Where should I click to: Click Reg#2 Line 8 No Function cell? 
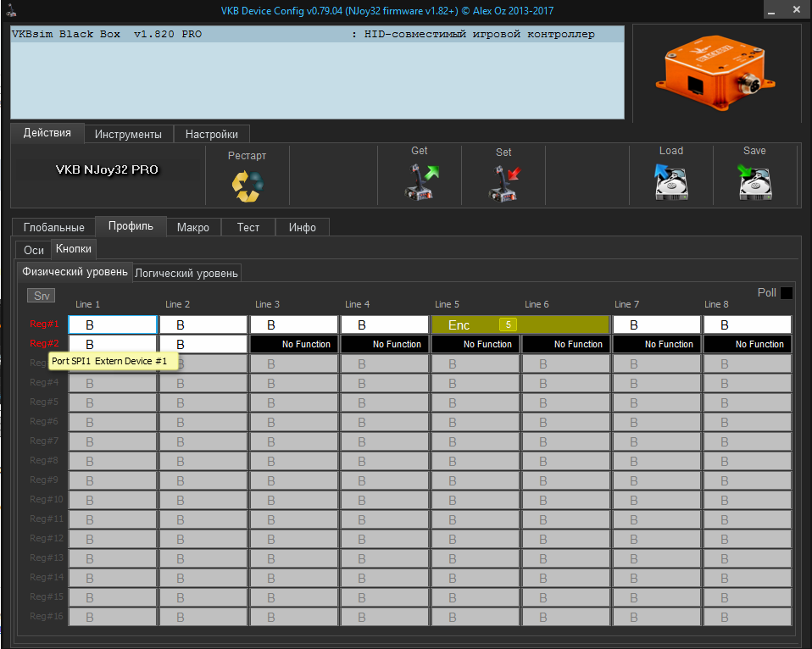click(748, 344)
